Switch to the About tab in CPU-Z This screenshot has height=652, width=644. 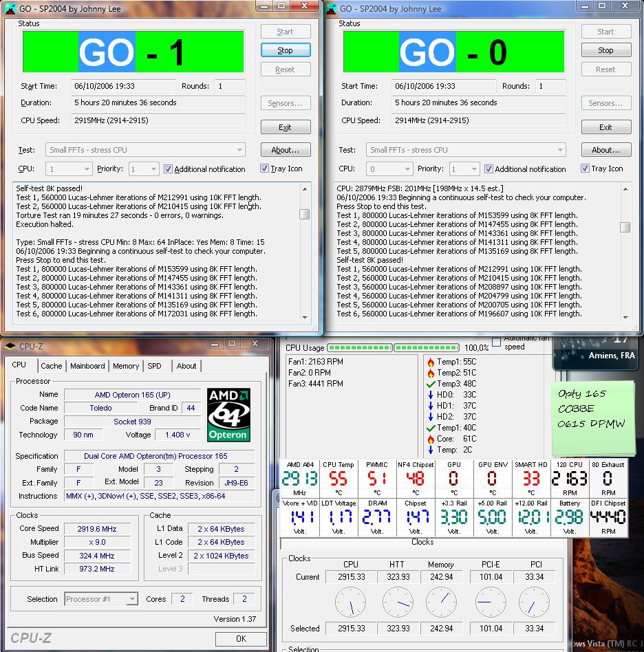[186, 366]
